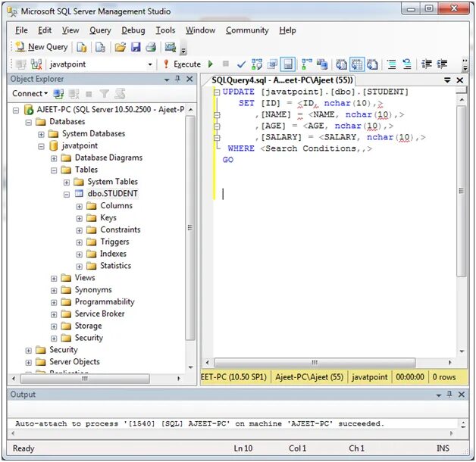Open the Query Options icon
Viewport: 476px width, 462px height.
pyautogui.click(x=273, y=64)
